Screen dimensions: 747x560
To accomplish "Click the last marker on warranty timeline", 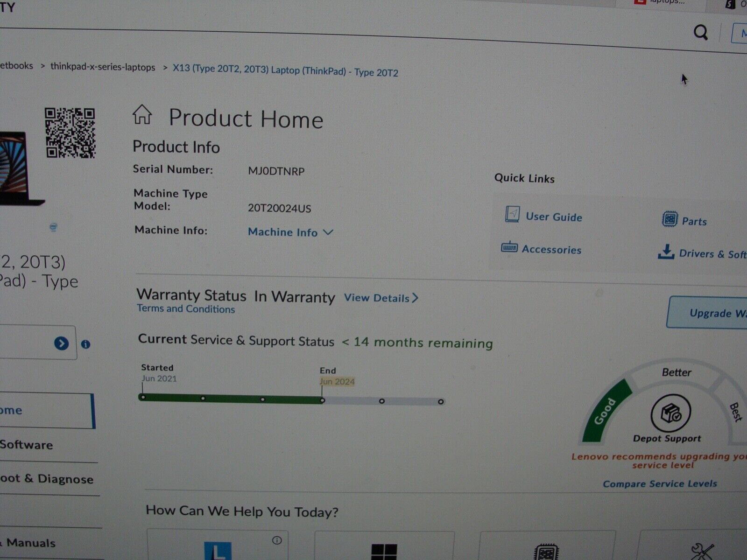I will tap(441, 401).
